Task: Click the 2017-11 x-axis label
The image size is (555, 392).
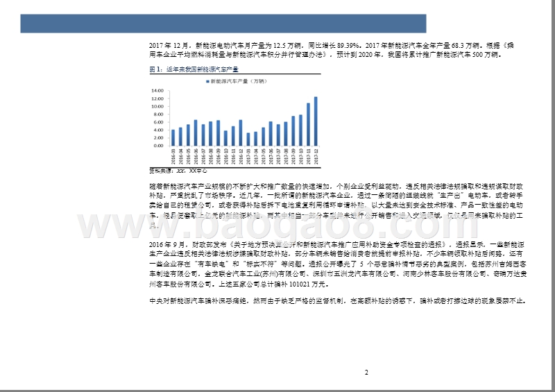Action: tap(308, 157)
